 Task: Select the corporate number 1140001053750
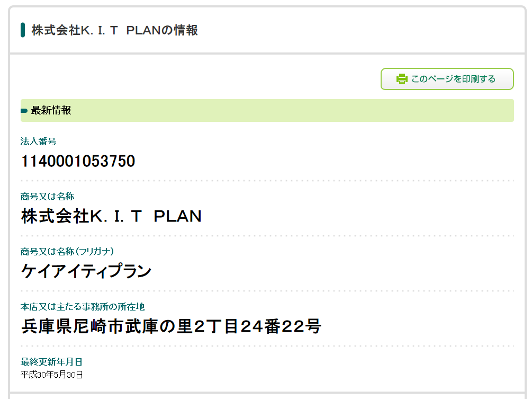tap(78, 161)
